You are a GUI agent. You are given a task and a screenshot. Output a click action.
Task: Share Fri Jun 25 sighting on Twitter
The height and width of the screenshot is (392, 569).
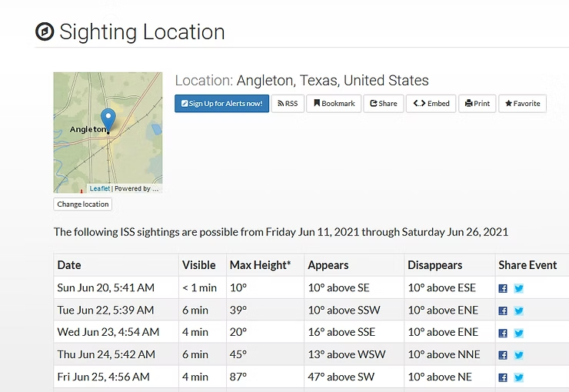[x=519, y=377]
